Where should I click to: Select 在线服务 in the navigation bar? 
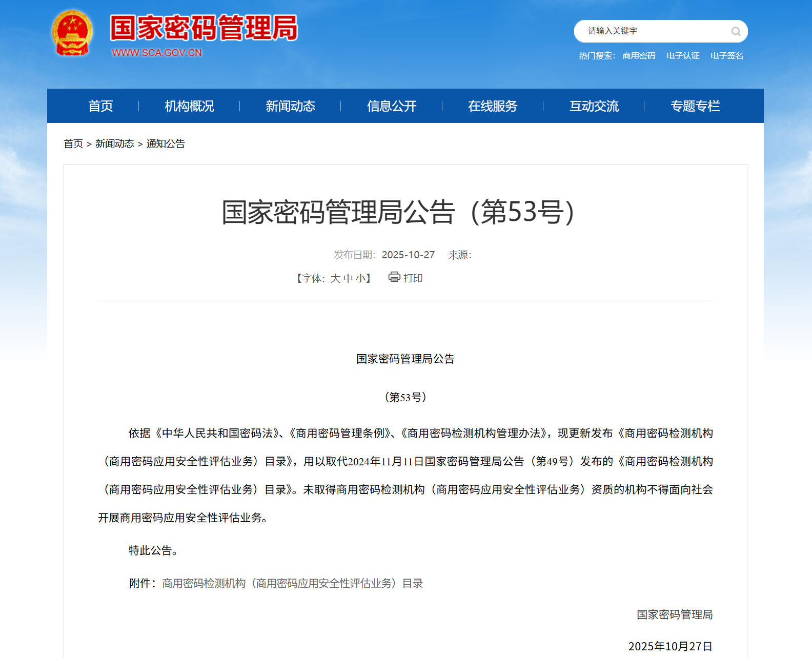click(493, 106)
